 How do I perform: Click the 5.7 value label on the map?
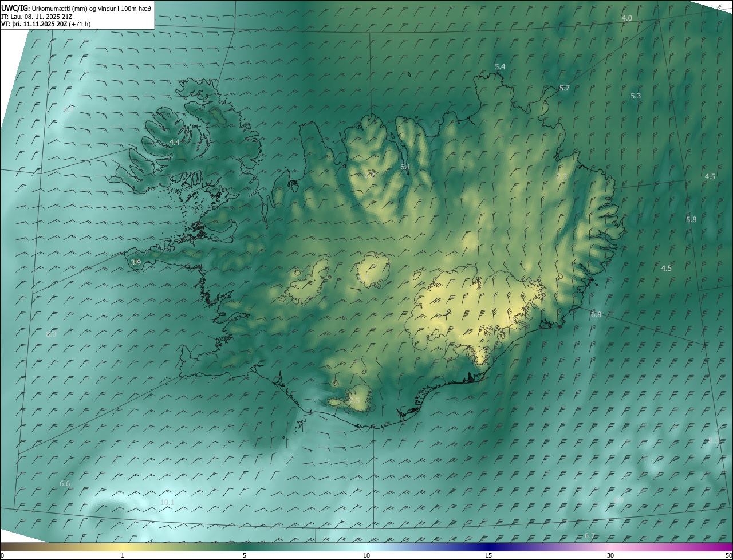(x=565, y=88)
